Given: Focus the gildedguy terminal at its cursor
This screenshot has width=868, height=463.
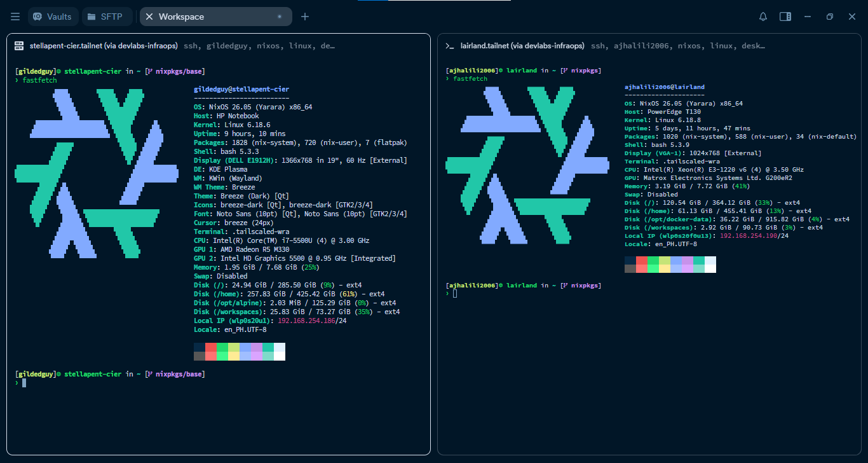Looking at the screenshot, I should tap(24, 383).
